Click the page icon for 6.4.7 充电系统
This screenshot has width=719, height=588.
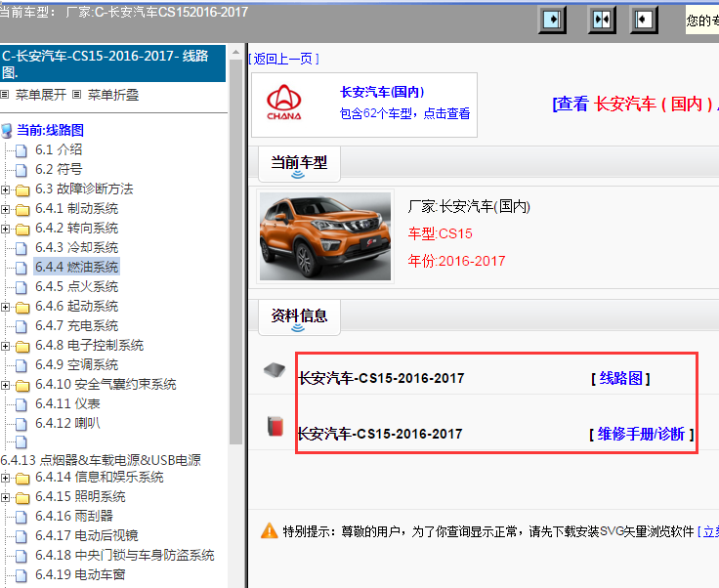tap(21, 326)
